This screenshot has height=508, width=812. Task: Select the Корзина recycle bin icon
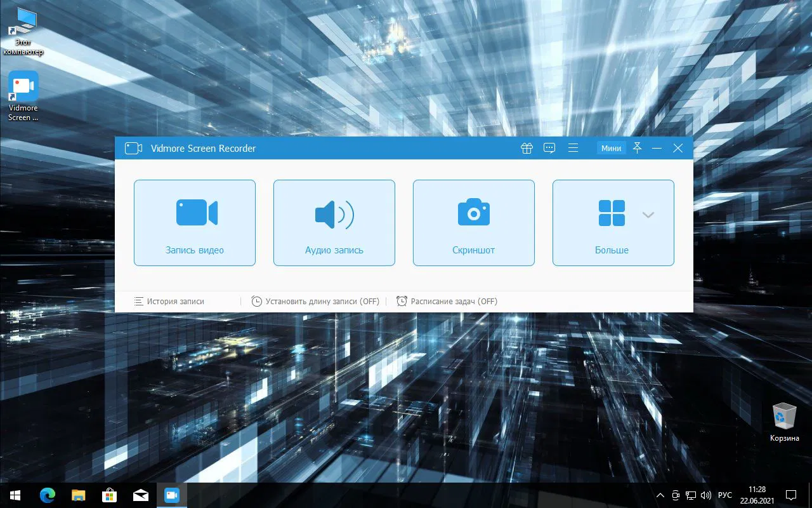pyautogui.click(x=784, y=422)
